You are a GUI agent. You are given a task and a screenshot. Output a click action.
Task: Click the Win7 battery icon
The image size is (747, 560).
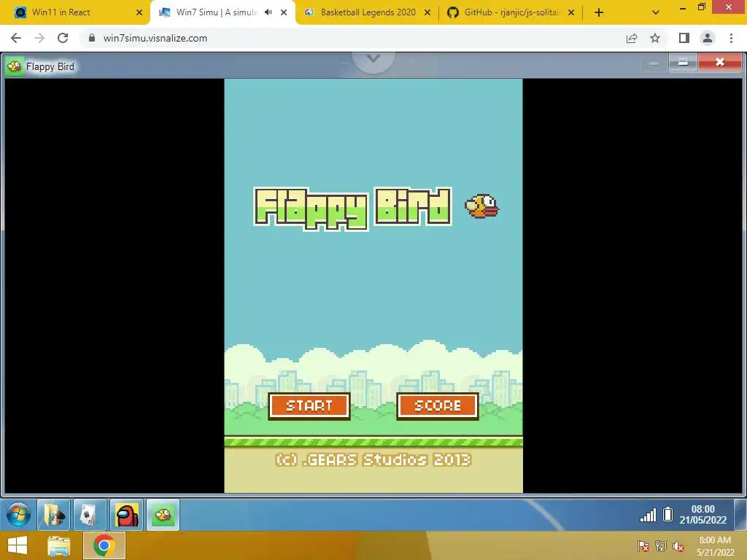pos(668,515)
